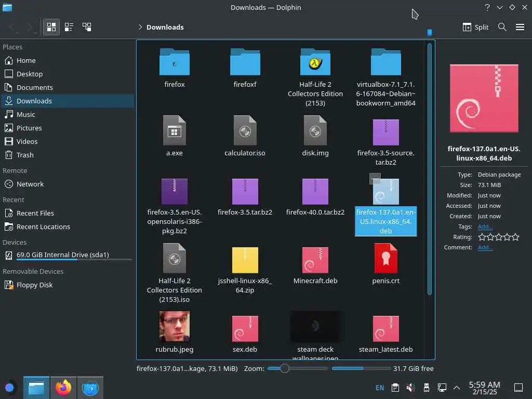Screen dimensions: 532x399
Task: Select the 69.0 GiB Internal Drive
Action: (x=67, y=255)
